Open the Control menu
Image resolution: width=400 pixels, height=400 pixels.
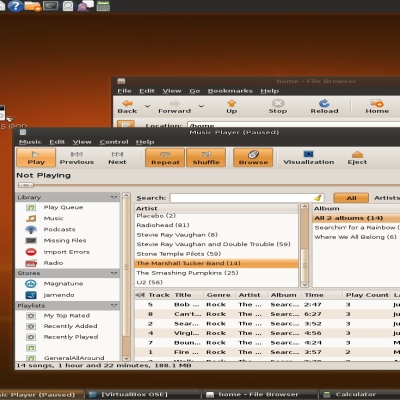(x=114, y=142)
